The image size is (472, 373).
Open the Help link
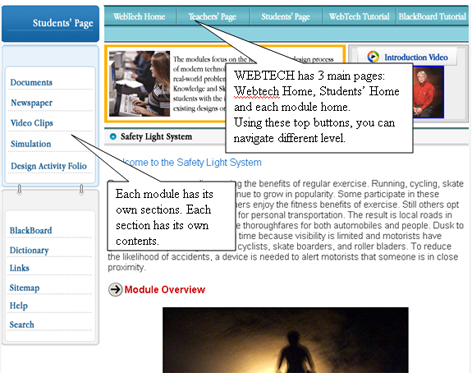[18, 306]
